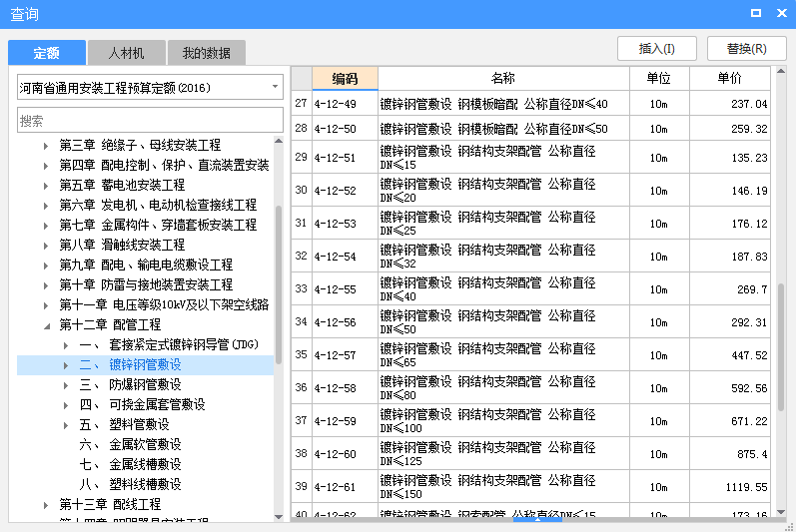796x532 pixels.
Task: Expand 二、镀锌钢管敷设 arrow
Action: [66, 365]
